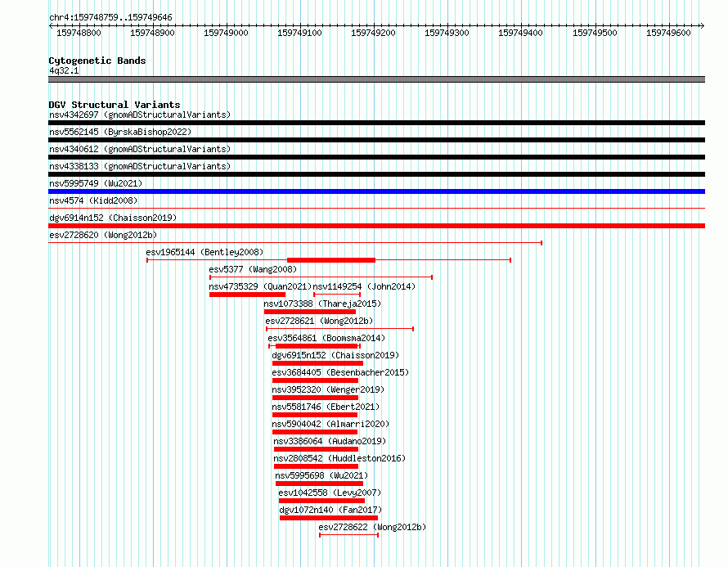Click the Cytogenetic Bands track title

97,61
